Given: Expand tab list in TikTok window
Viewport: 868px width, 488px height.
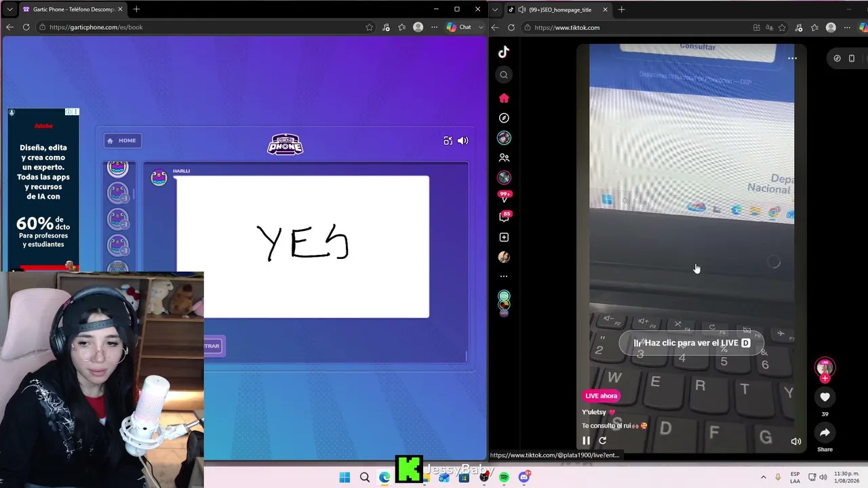Looking at the screenshot, I should coord(495,9).
